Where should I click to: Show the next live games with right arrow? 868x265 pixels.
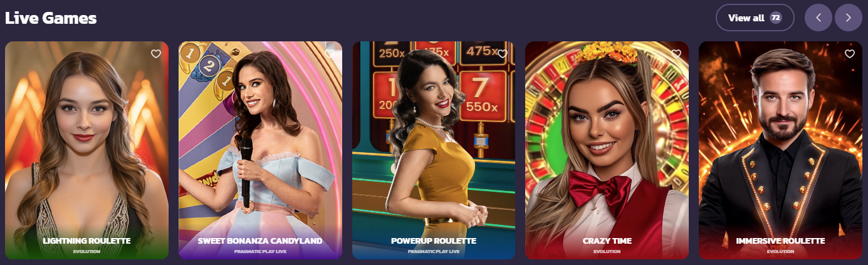point(848,18)
